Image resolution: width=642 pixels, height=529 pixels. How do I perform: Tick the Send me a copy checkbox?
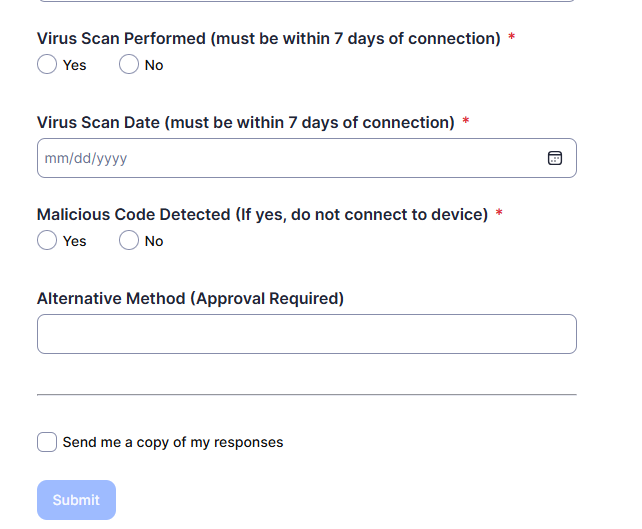coord(47,442)
